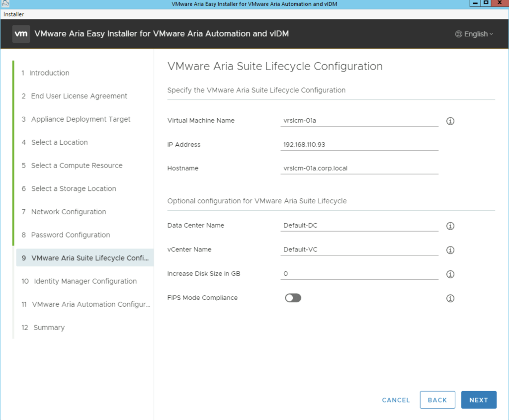509x420 pixels.
Task: View info for Increase Disk Size
Action: (450, 274)
